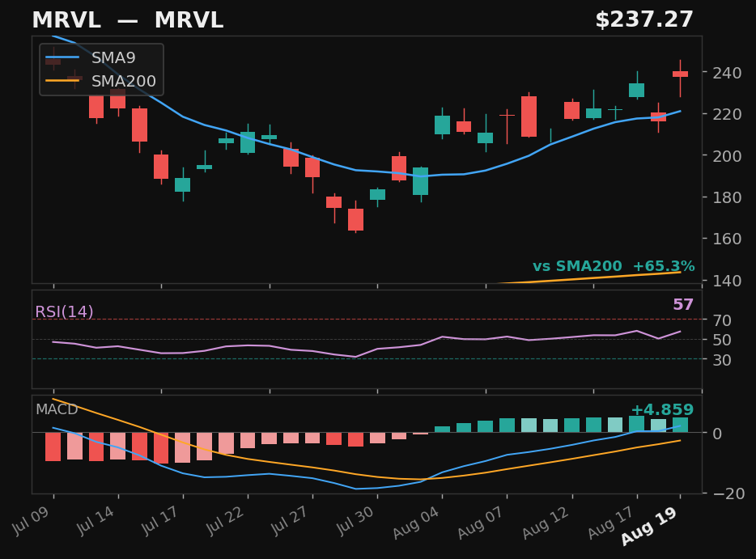Click the RSI(14) panel label
The image size is (756, 559).
click(64, 311)
